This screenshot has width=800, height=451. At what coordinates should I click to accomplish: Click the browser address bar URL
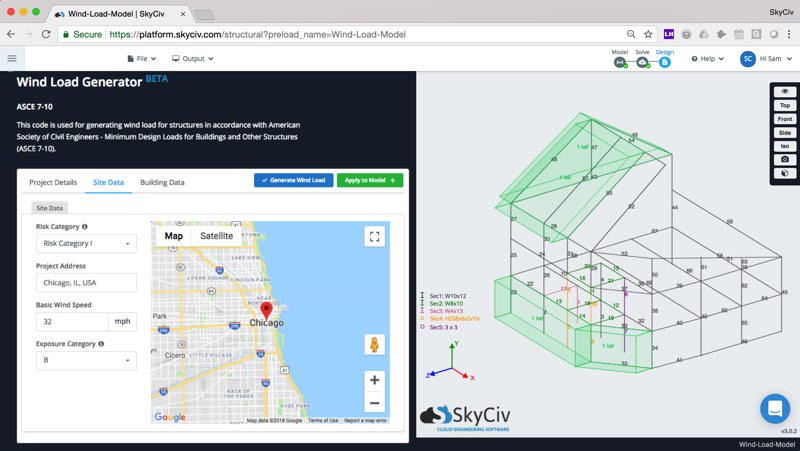[x=257, y=35]
